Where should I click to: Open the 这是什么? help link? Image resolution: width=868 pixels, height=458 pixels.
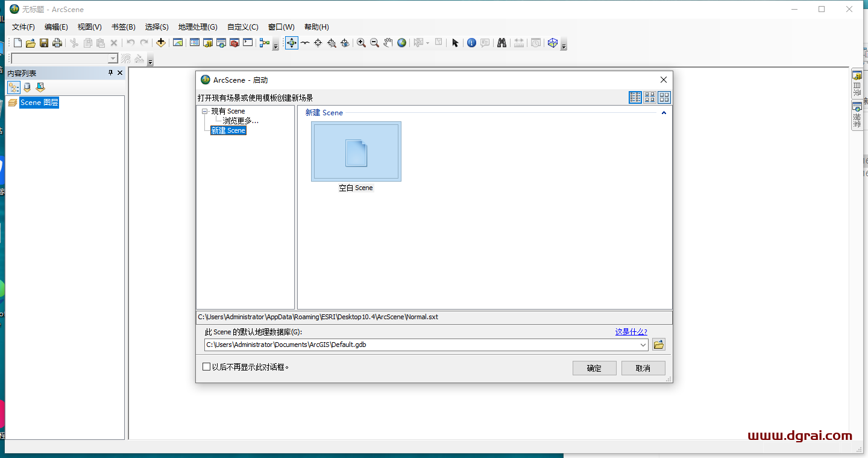pyautogui.click(x=631, y=332)
